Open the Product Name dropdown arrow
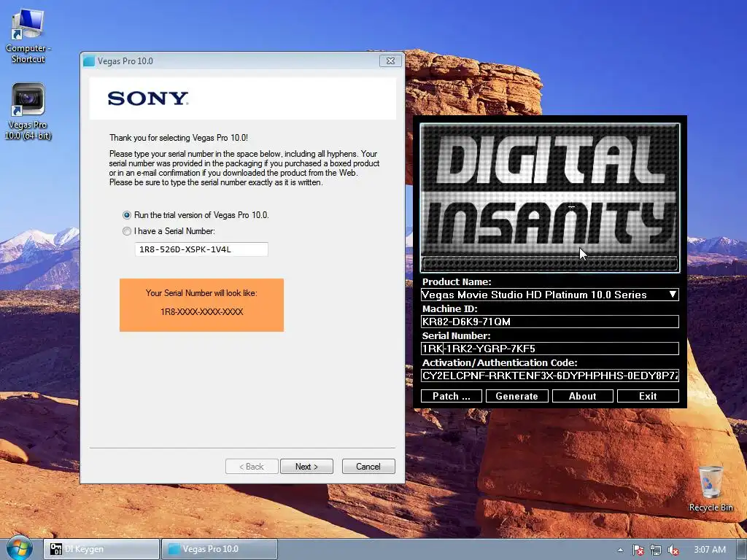 673,295
